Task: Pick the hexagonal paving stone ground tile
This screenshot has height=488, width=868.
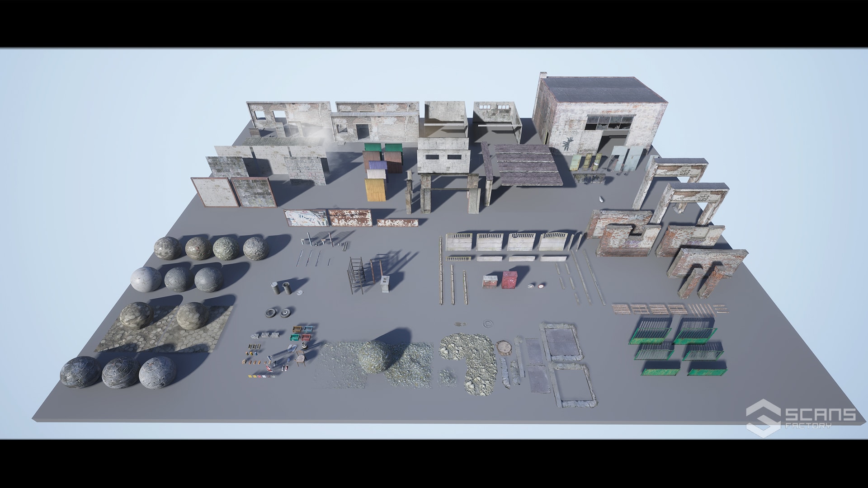Action: point(165,330)
